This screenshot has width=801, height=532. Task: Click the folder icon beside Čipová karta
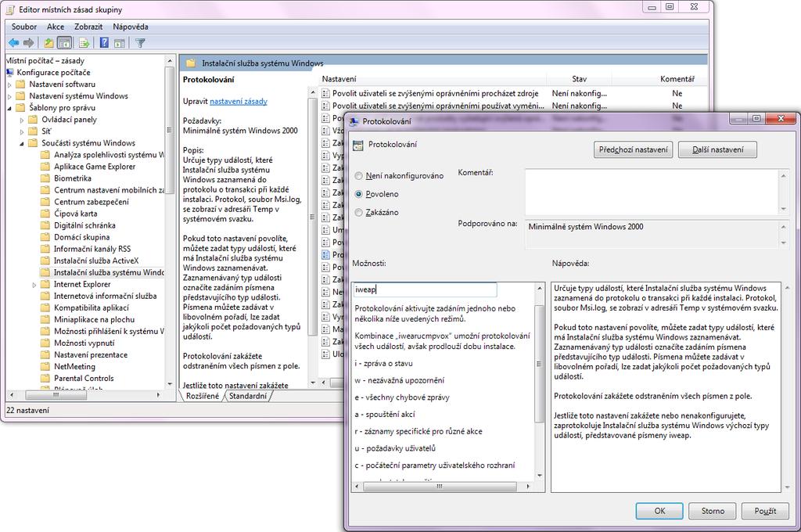click(45, 213)
